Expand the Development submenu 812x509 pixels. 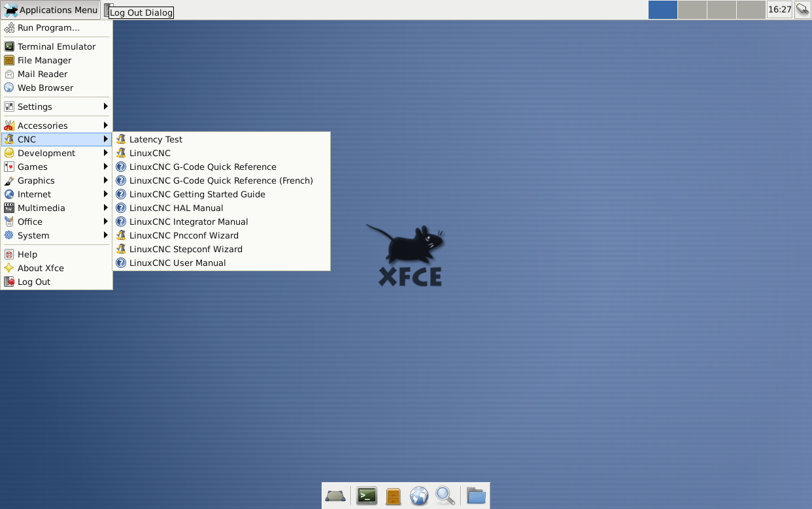(57, 153)
